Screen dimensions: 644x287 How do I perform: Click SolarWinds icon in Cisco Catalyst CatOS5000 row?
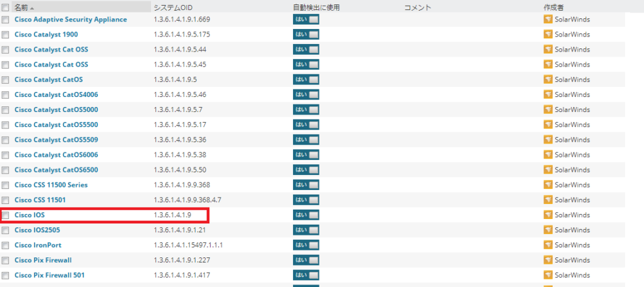tap(548, 110)
